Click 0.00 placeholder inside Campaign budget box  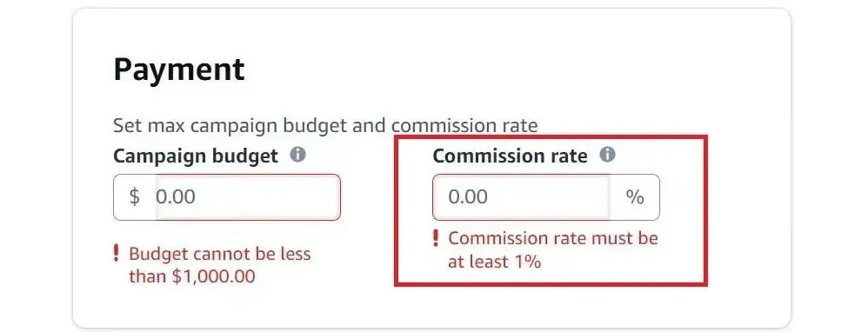pos(176,197)
